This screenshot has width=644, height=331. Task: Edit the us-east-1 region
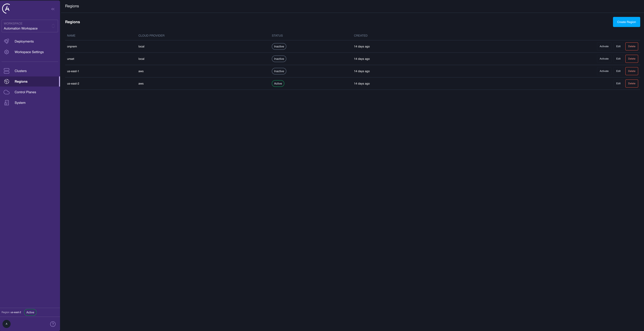point(618,71)
